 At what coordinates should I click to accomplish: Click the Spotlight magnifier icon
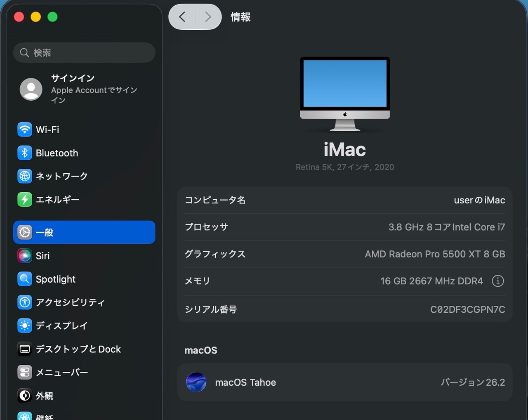(25, 279)
